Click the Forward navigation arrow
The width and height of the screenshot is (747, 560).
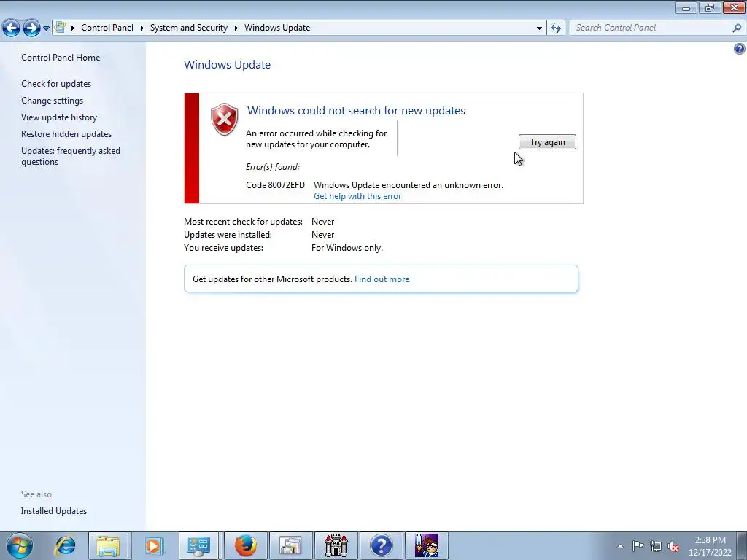[x=31, y=28]
